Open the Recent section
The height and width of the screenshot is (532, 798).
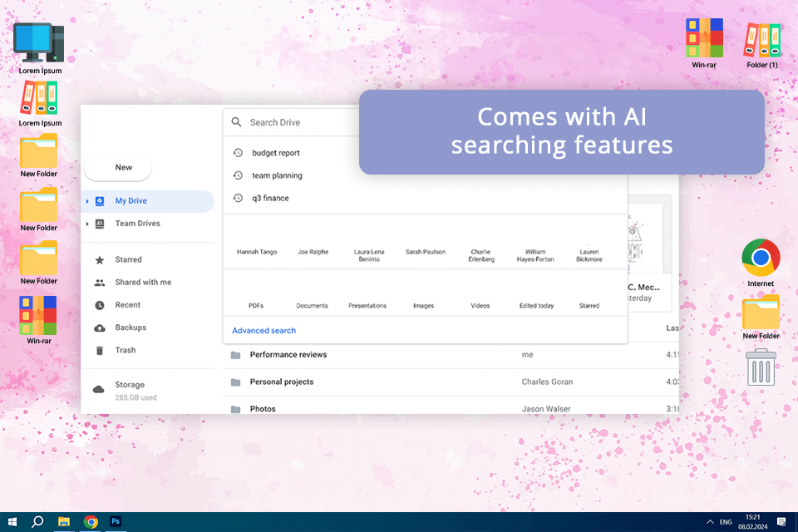click(128, 305)
